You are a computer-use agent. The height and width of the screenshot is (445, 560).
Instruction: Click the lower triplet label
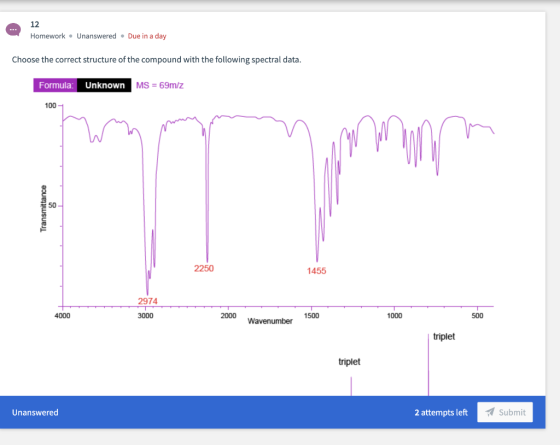point(349,362)
